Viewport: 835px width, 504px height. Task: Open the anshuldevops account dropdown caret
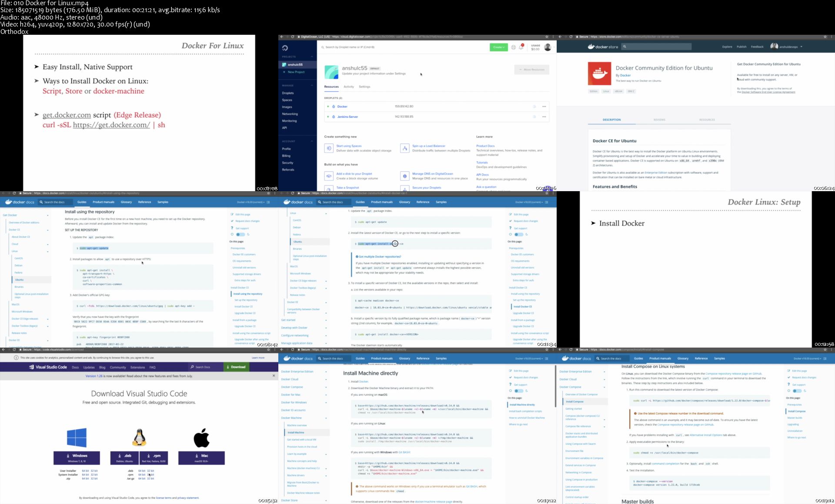(801, 47)
